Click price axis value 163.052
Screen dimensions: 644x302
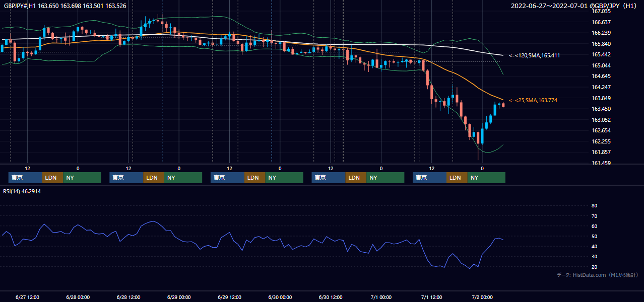coord(601,120)
